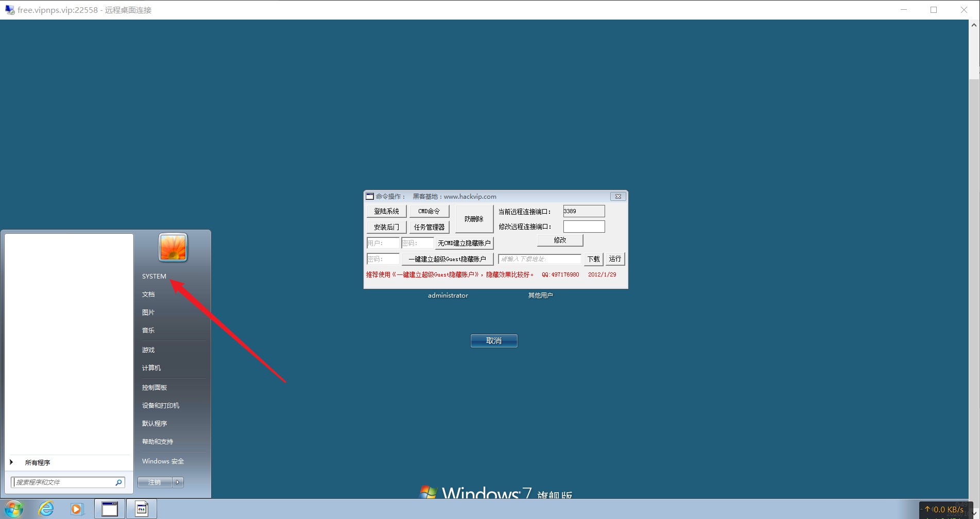Click the 密码 field before 一键建立
This screenshot has width=980, height=519.
click(383, 259)
